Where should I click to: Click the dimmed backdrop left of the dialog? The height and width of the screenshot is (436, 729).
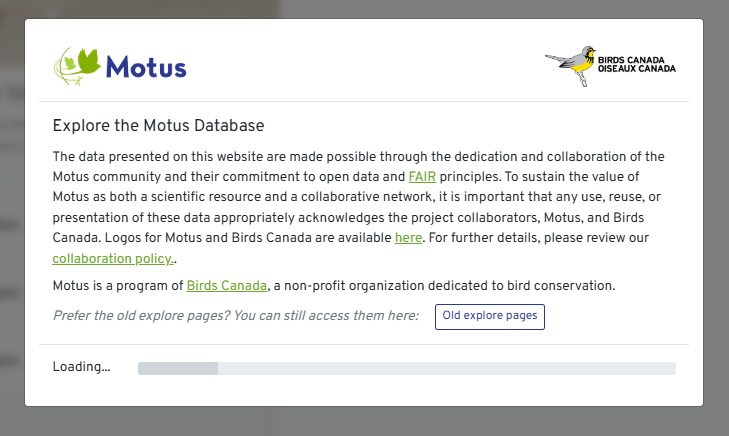[11, 220]
